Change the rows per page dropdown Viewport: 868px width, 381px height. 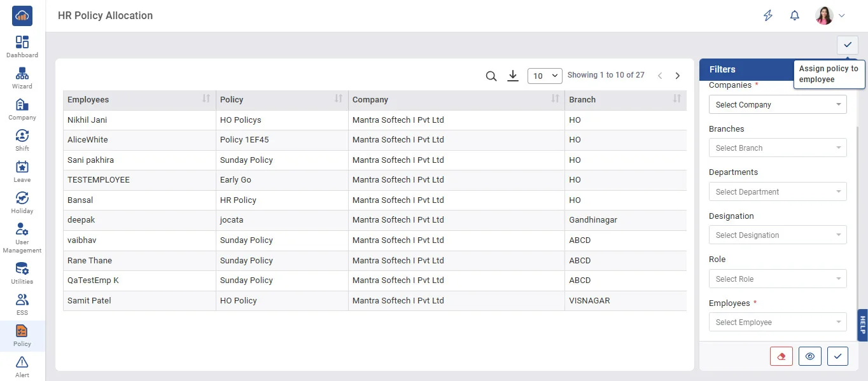[545, 76]
